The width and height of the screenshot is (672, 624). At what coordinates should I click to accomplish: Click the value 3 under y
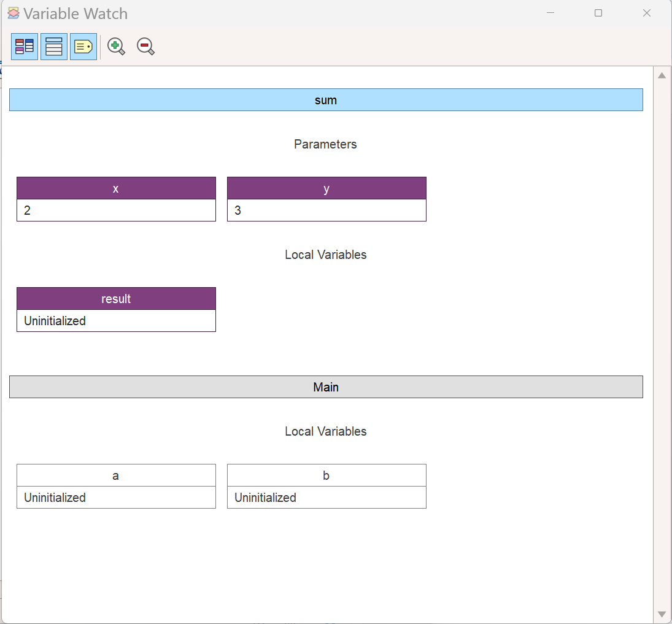click(326, 210)
